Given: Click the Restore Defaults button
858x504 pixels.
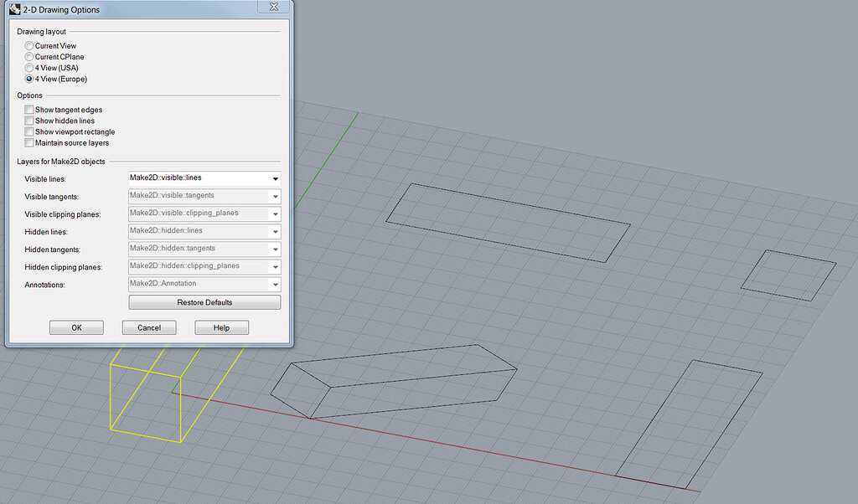Looking at the screenshot, I should coord(204,301).
